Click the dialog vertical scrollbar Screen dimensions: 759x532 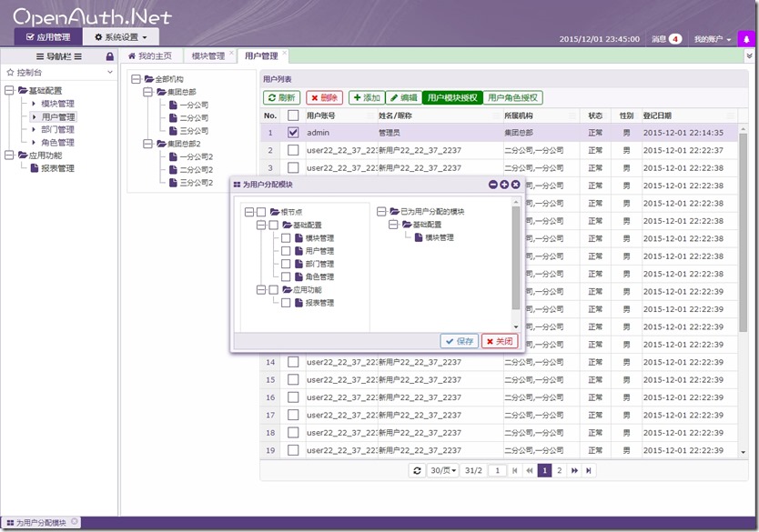tap(516, 257)
